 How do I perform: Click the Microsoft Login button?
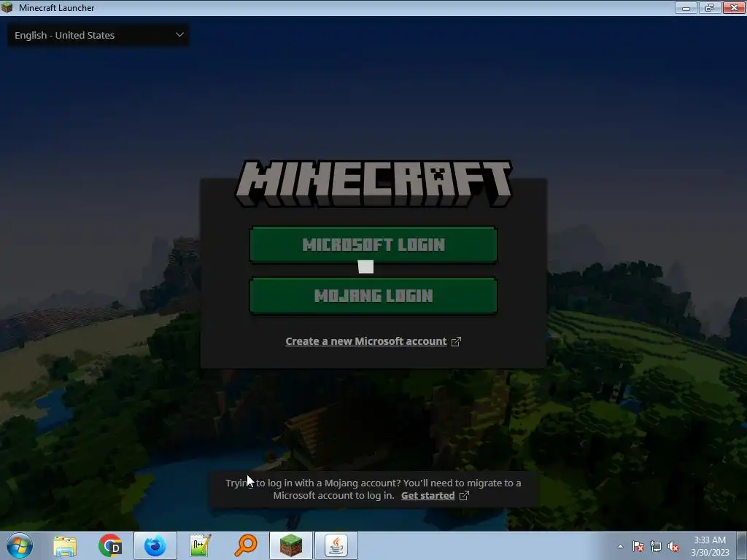pyautogui.click(x=373, y=245)
